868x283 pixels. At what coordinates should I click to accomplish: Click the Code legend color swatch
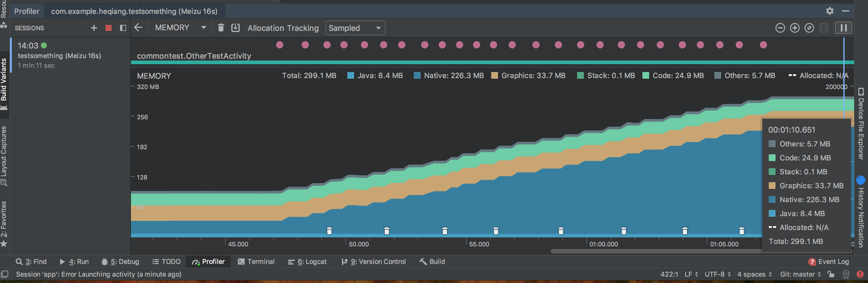pos(645,76)
